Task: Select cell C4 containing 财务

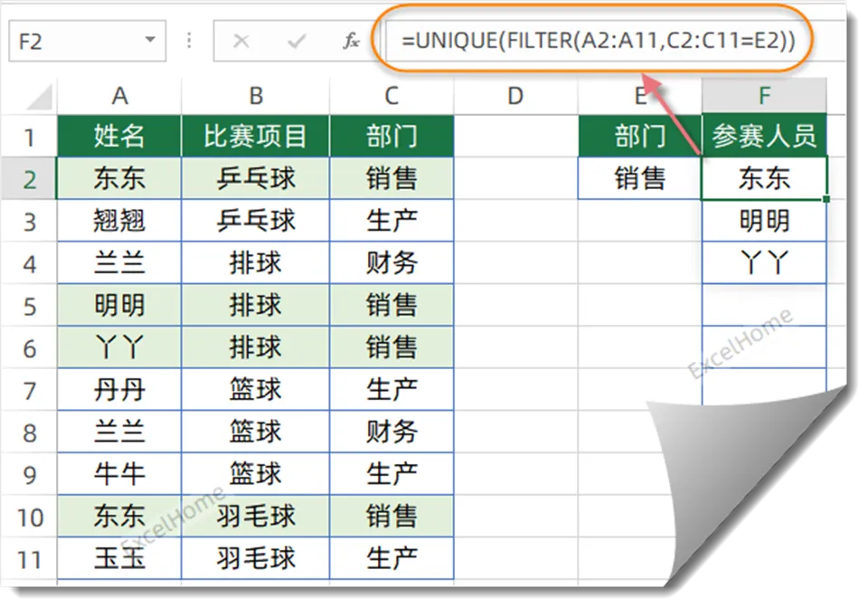Action: pyautogui.click(x=392, y=262)
